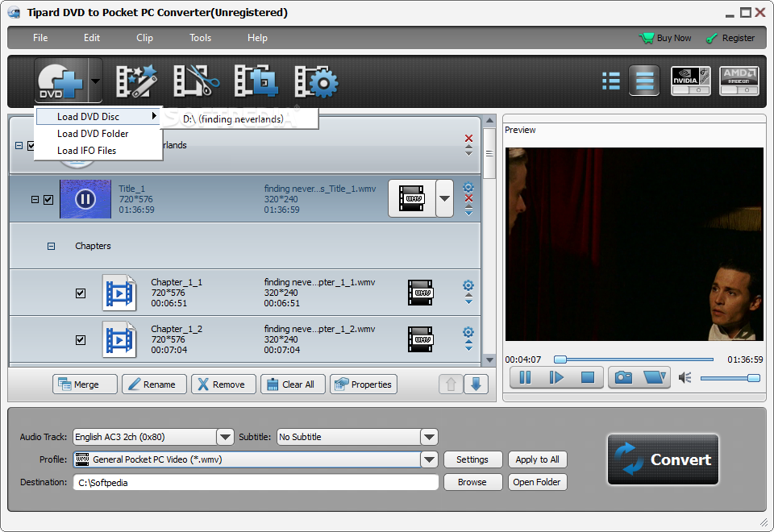
Task: Click Register link
Action: 730,38
